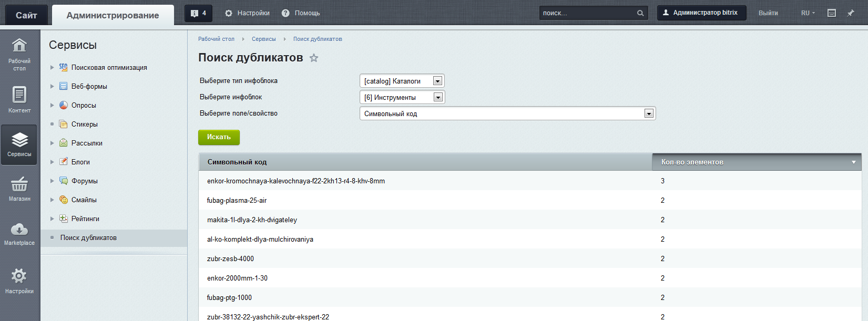Expand the Веб-формы tree arrow
868x321 pixels.
point(52,86)
